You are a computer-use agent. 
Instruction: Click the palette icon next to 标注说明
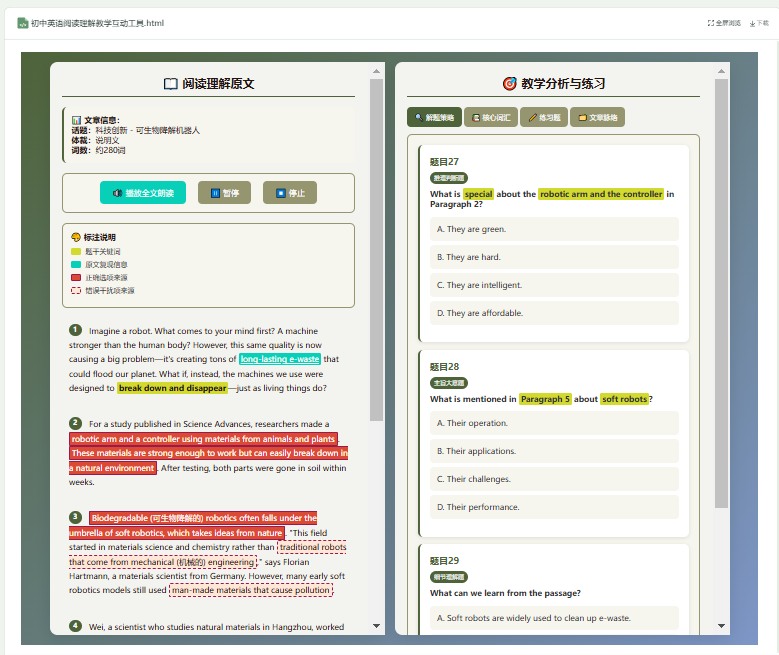76,237
